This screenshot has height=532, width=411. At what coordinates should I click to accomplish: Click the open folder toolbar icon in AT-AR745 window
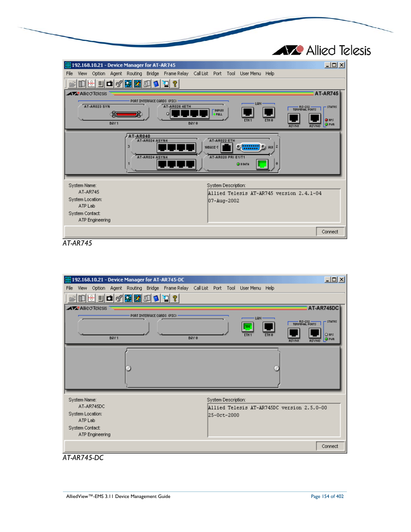point(72,84)
